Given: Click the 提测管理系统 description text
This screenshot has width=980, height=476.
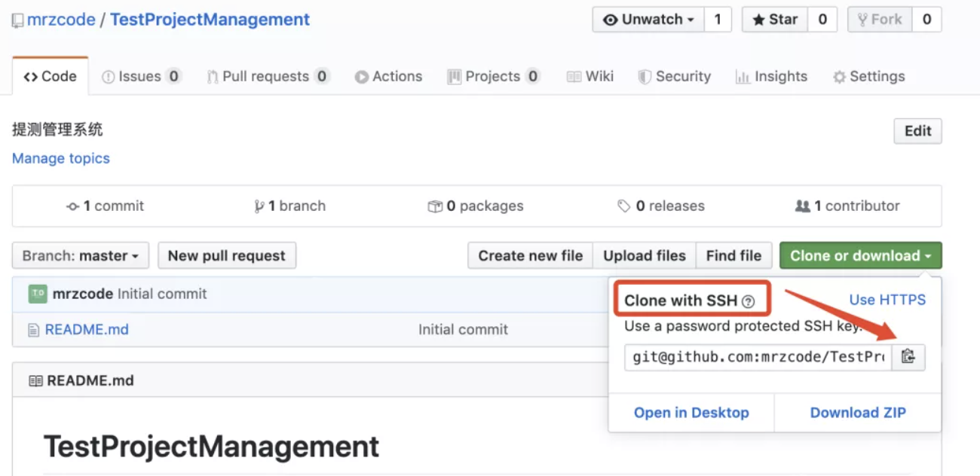Looking at the screenshot, I should click(57, 130).
